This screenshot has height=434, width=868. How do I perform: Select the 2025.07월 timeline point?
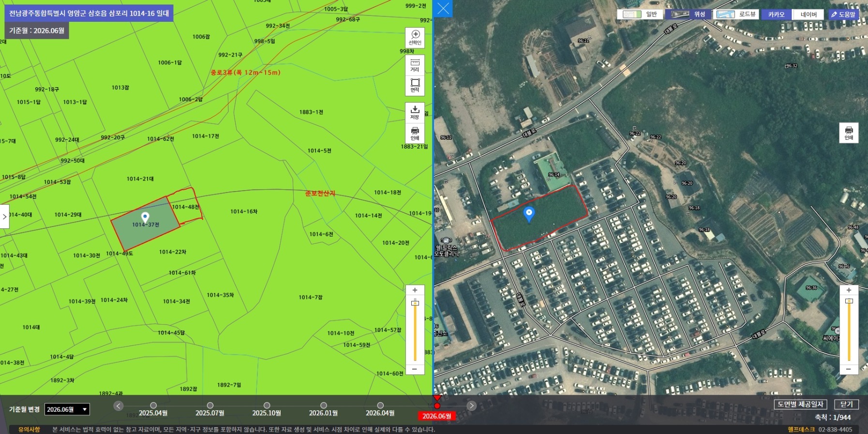pyautogui.click(x=210, y=405)
